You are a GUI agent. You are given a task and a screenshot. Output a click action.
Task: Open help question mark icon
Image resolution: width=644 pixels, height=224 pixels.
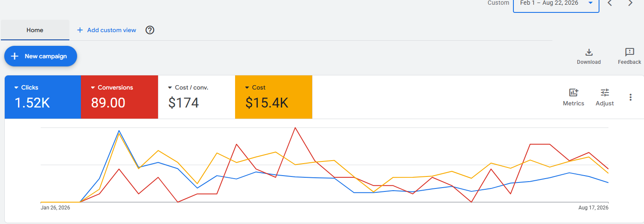click(x=150, y=30)
